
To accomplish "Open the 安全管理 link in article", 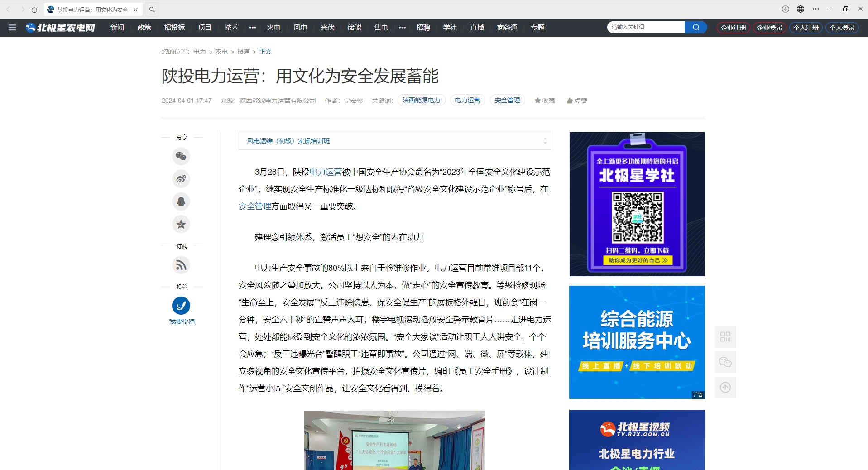I will pos(254,206).
